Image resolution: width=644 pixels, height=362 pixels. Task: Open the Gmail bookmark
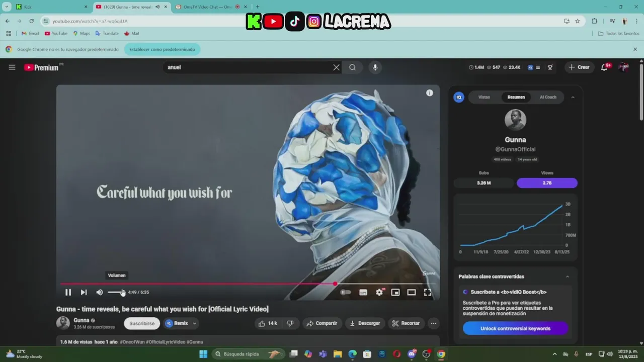pyautogui.click(x=30, y=34)
